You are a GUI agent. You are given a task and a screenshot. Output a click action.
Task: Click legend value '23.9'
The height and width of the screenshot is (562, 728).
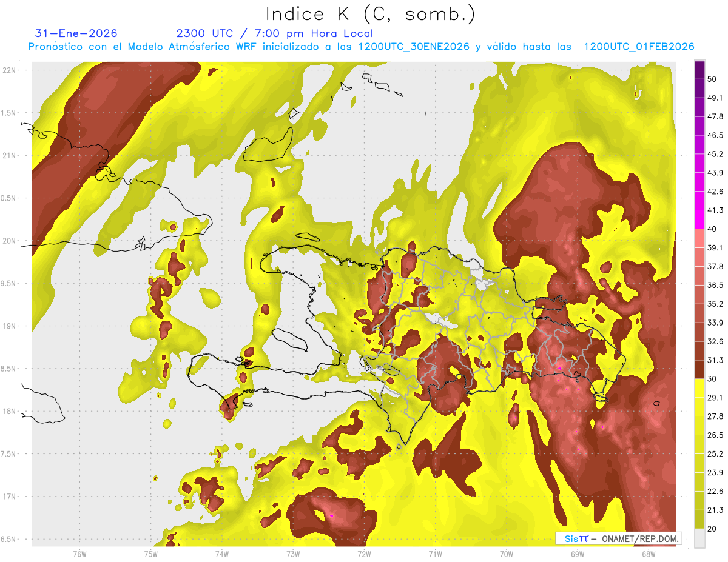[715, 473]
